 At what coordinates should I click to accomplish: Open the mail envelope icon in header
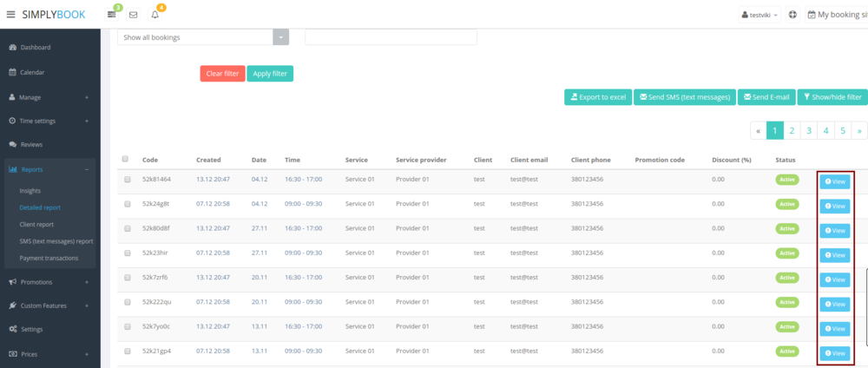(x=133, y=15)
